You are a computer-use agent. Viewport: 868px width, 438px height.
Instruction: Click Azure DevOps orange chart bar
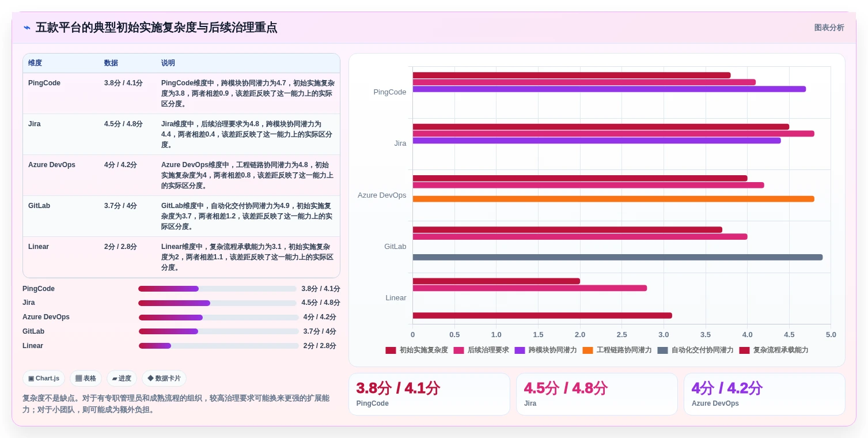[x=613, y=199]
